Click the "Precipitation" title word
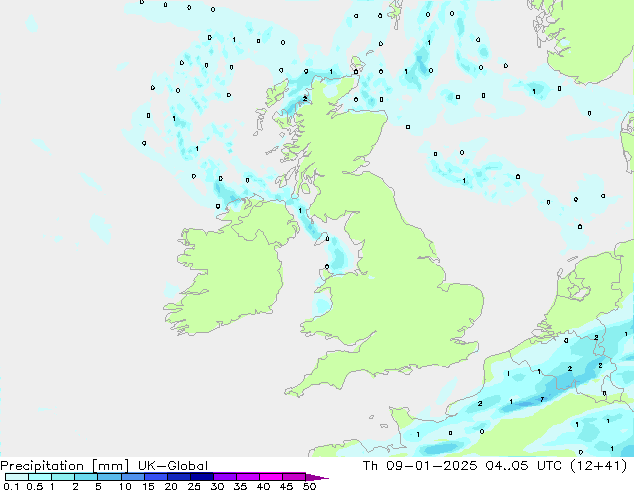The image size is (634, 490). tap(42, 466)
